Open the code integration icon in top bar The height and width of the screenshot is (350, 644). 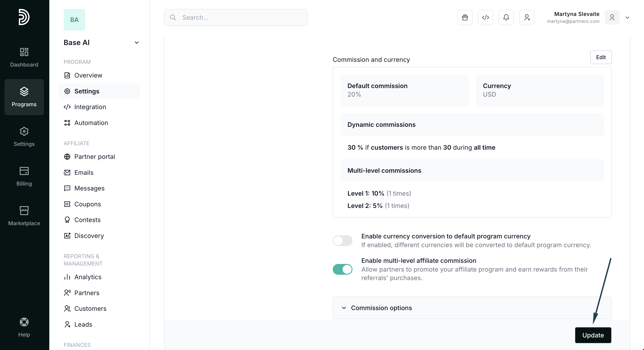pos(485,17)
